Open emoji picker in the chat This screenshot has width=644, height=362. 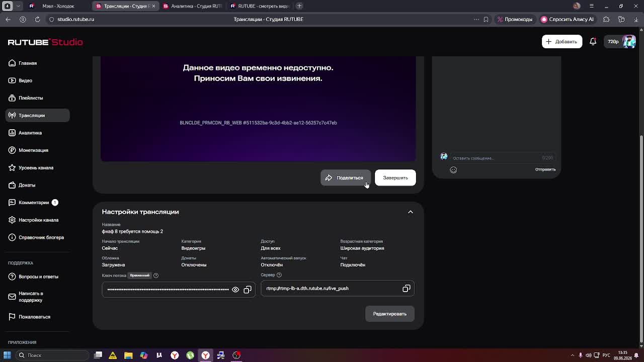tap(453, 170)
